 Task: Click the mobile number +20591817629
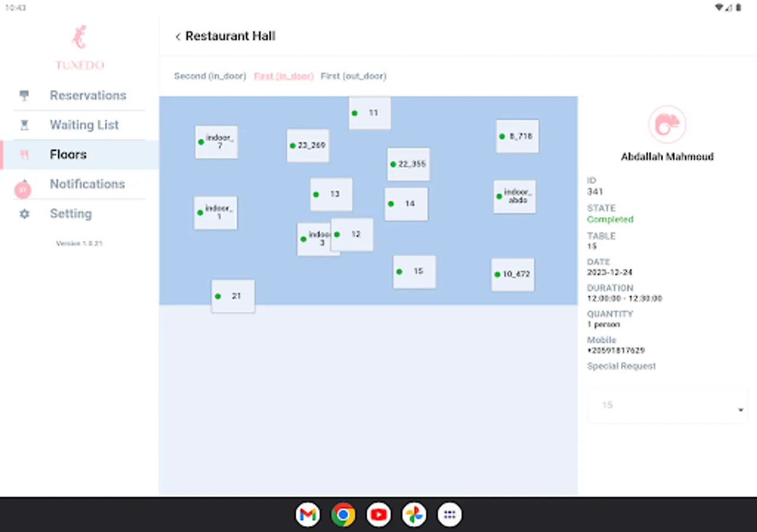click(x=617, y=351)
